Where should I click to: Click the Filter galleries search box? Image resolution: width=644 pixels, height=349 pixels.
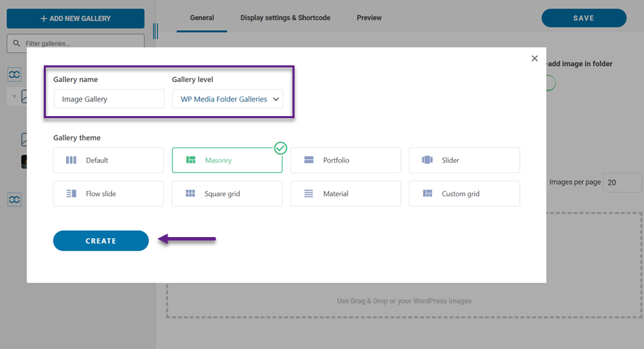pos(75,44)
